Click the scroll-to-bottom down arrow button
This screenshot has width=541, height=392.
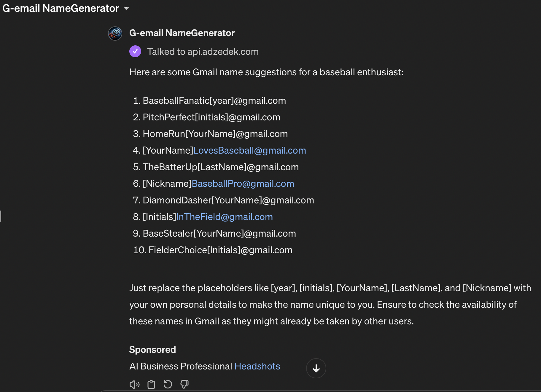click(x=316, y=368)
